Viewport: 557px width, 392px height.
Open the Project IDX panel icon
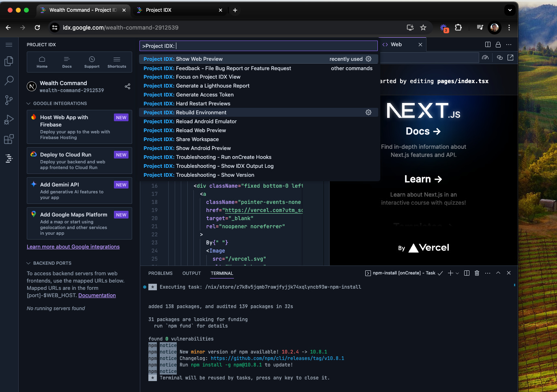[9, 159]
